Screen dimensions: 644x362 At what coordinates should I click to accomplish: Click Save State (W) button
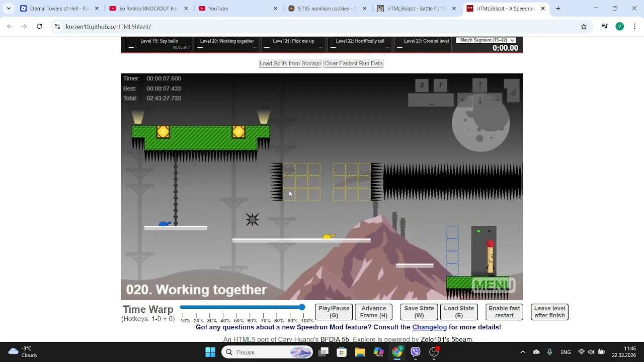coord(419,312)
